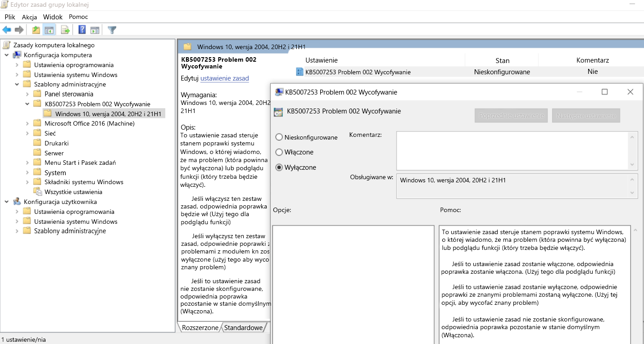Toggle the console tree show/hide icon
Image resolution: width=644 pixels, height=344 pixels.
click(49, 30)
